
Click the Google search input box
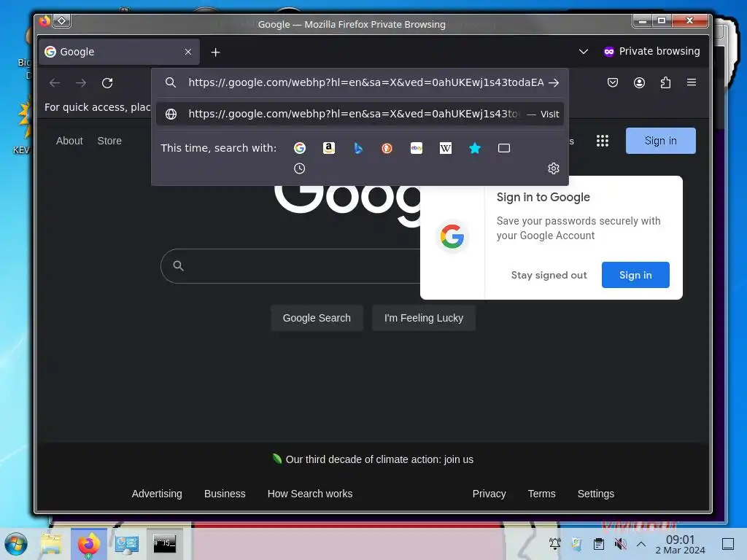pyautogui.click(x=290, y=266)
